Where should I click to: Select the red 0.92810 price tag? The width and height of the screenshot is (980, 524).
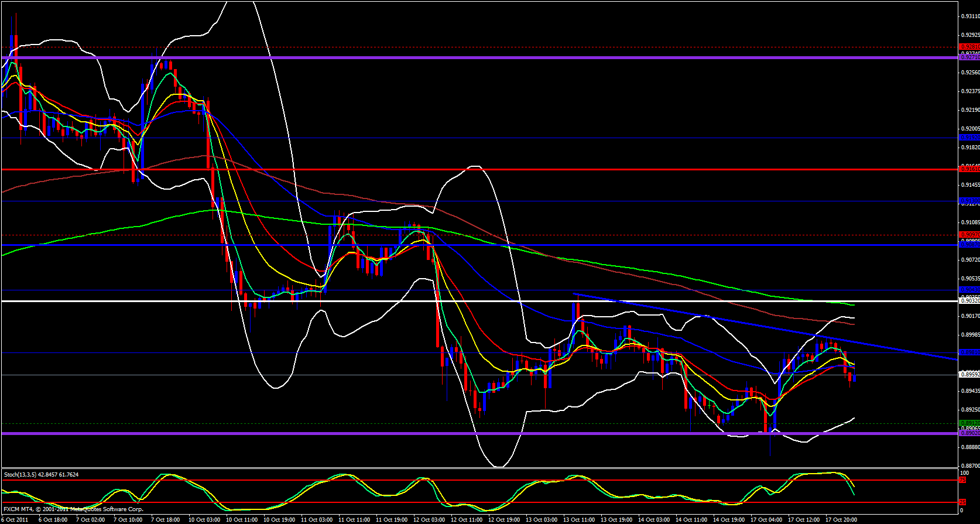pyautogui.click(x=969, y=47)
